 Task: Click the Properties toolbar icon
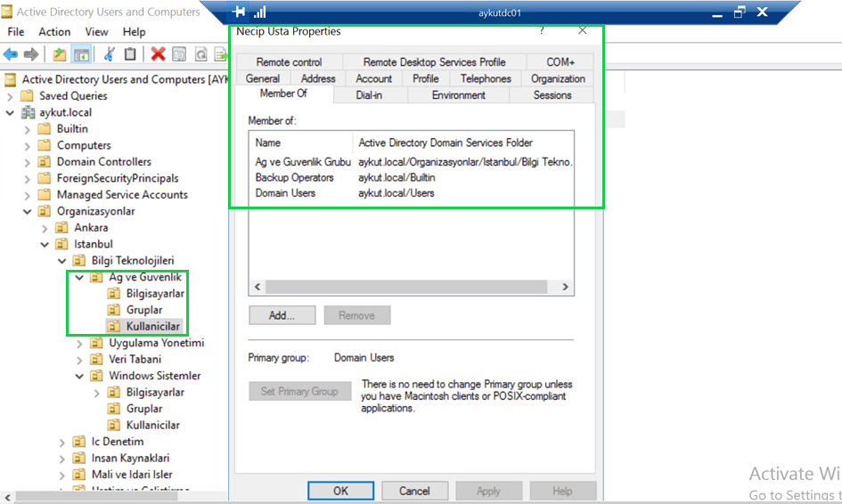coord(179,54)
